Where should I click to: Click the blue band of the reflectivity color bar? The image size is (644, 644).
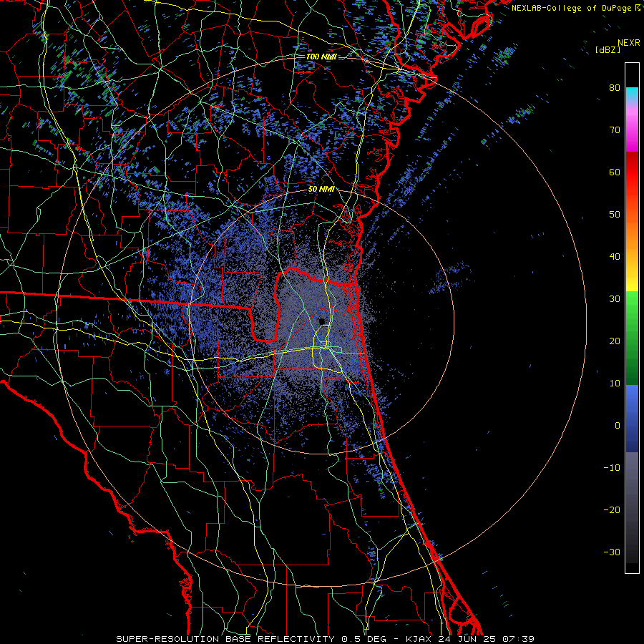pyautogui.click(x=632, y=418)
